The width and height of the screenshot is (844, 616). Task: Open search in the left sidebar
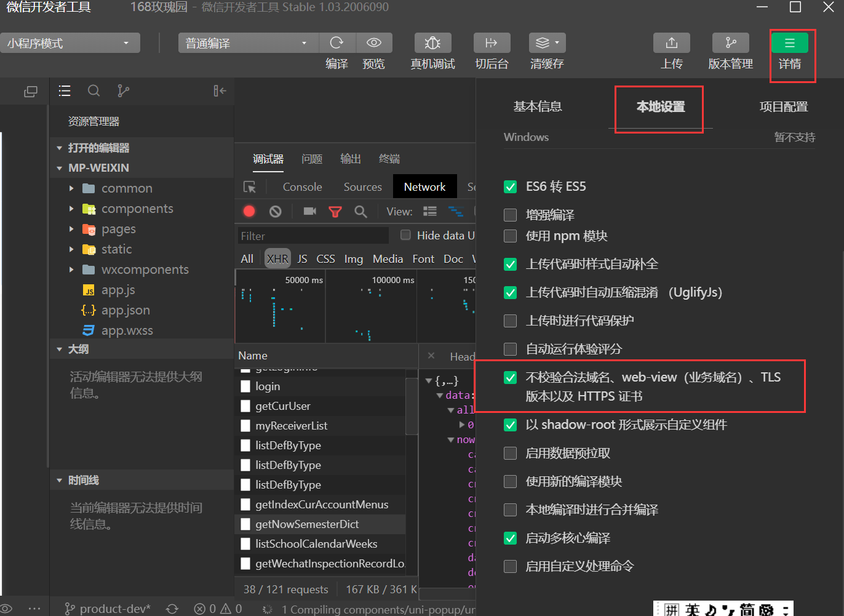[x=94, y=90]
